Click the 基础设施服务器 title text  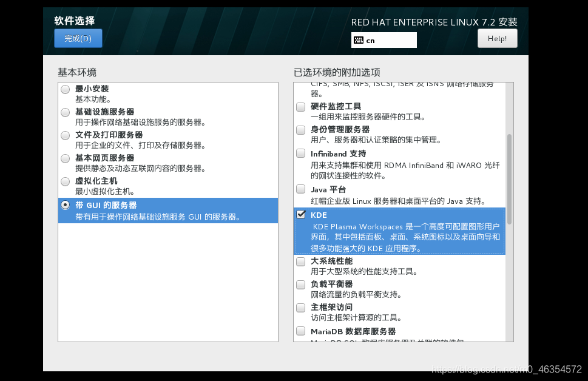coord(104,112)
